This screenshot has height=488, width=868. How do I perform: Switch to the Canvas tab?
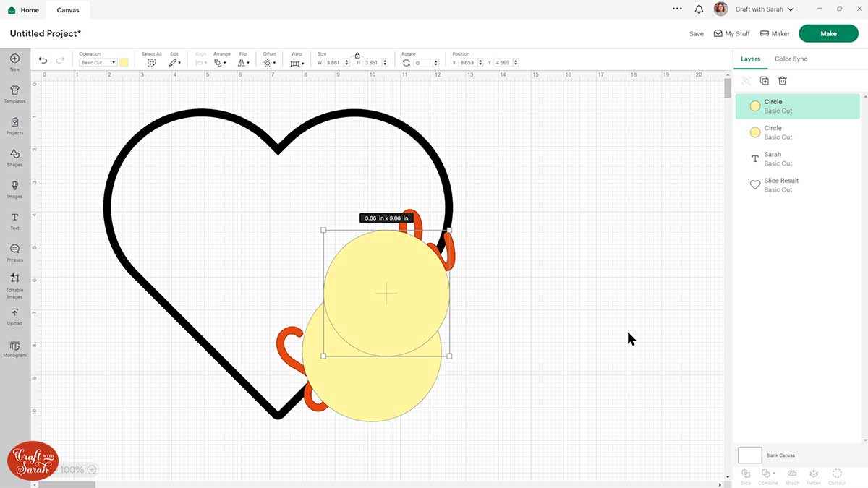pyautogui.click(x=68, y=10)
